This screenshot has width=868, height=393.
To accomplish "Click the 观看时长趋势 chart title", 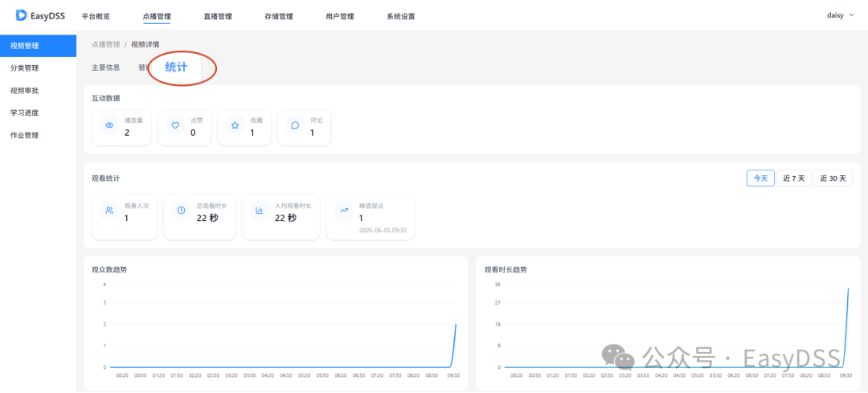I will [x=506, y=269].
